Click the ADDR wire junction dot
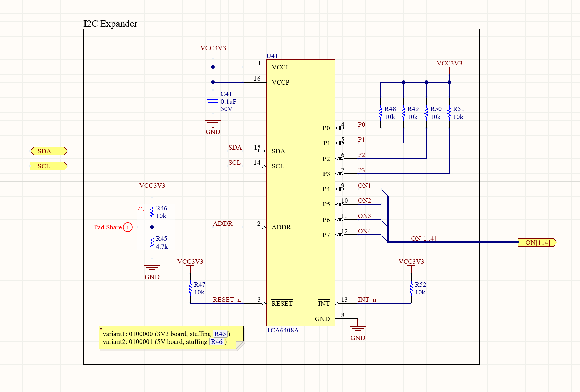Image resolution: width=580 pixels, height=392 pixels. pos(152,227)
